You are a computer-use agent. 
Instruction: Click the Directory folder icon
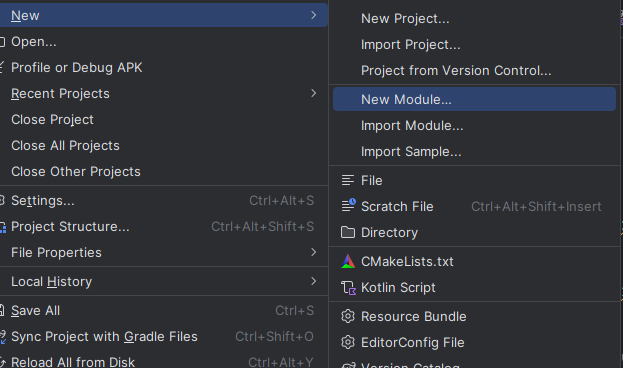click(348, 232)
